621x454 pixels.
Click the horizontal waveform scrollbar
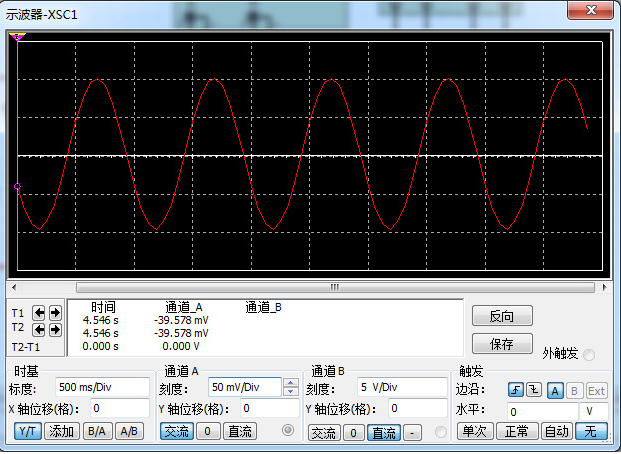[310, 287]
